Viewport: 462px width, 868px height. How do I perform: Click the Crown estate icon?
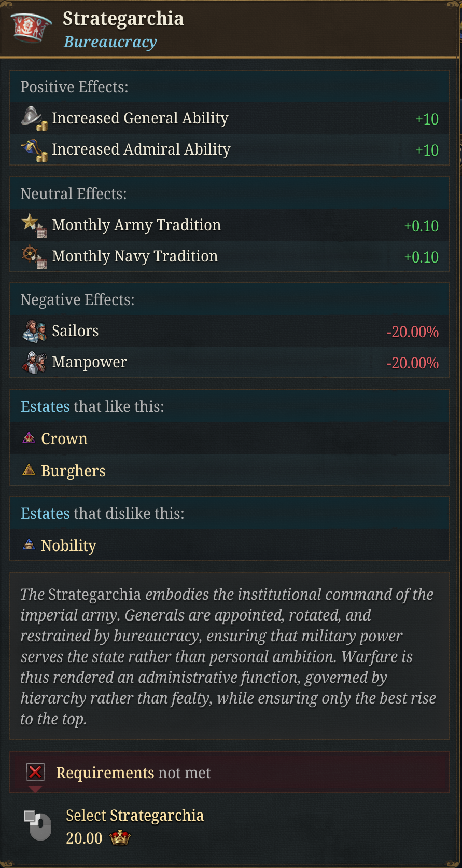[29, 438]
